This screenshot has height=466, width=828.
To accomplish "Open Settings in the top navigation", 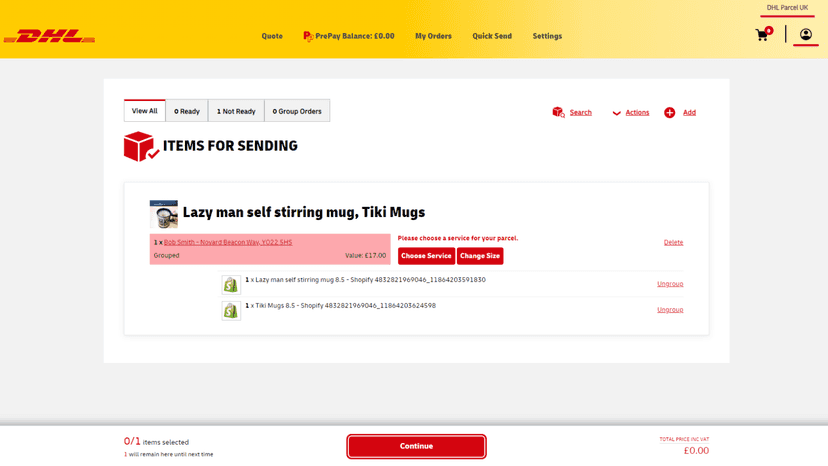I will [547, 36].
